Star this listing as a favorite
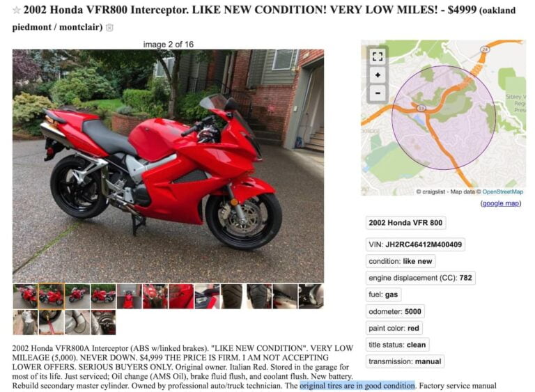The width and height of the screenshot is (535, 392). click(x=16, y=10)
